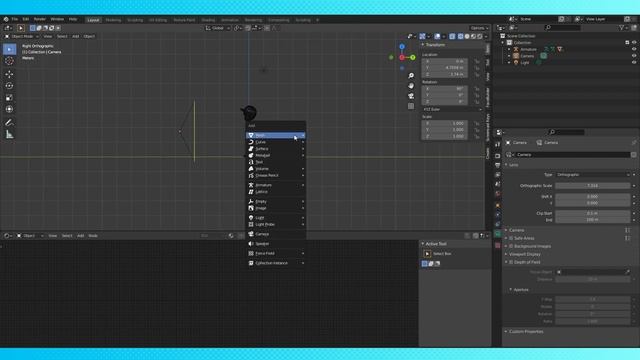Image resolution: width=640 pixels, height=360 pixels.
Task: Click the Blender logo menu icon
Action: pos(6,19)
